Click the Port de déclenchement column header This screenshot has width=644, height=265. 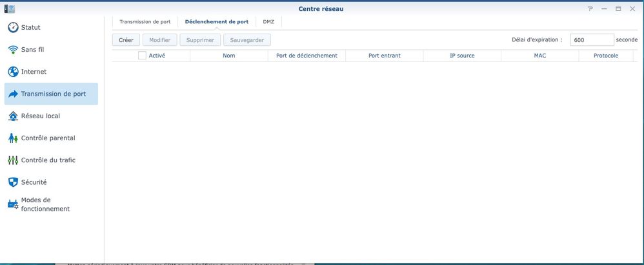pyautogui.click(x=307, y=56)
